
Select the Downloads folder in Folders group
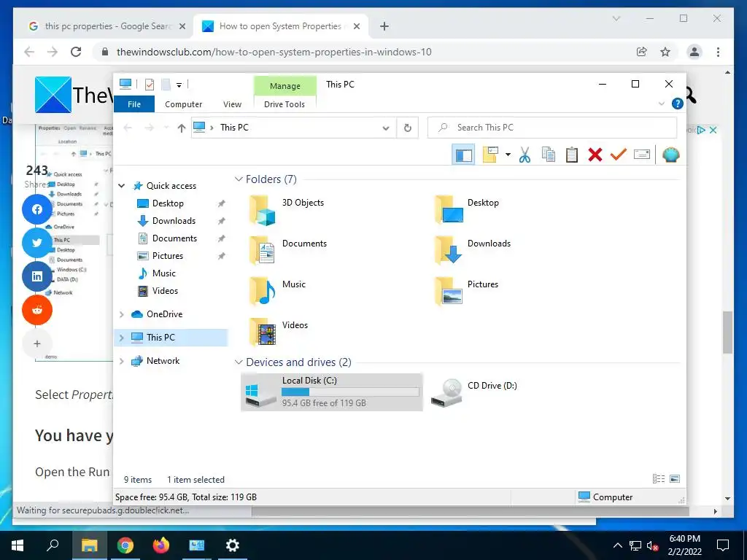(x=473, y=251)
